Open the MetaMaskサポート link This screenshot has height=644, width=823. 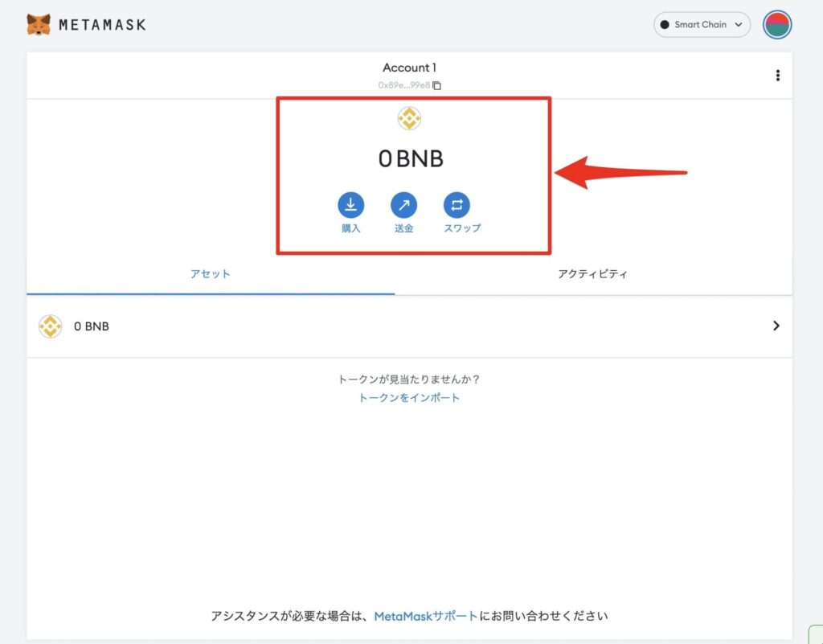pyautogui.click(x=426, y=616)
